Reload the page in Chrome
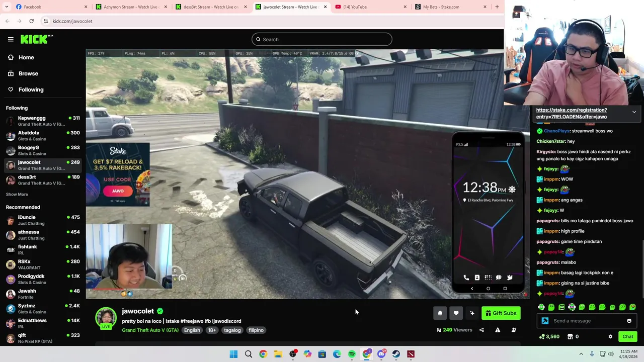The image size is (644, 362). pyautogui.click(x=31, y=21)
